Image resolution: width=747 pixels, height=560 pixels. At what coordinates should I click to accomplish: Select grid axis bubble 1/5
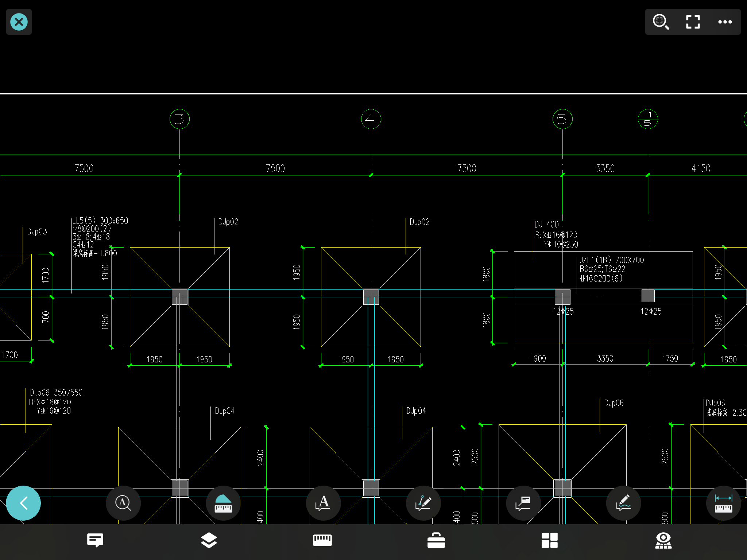coord(648,119)
